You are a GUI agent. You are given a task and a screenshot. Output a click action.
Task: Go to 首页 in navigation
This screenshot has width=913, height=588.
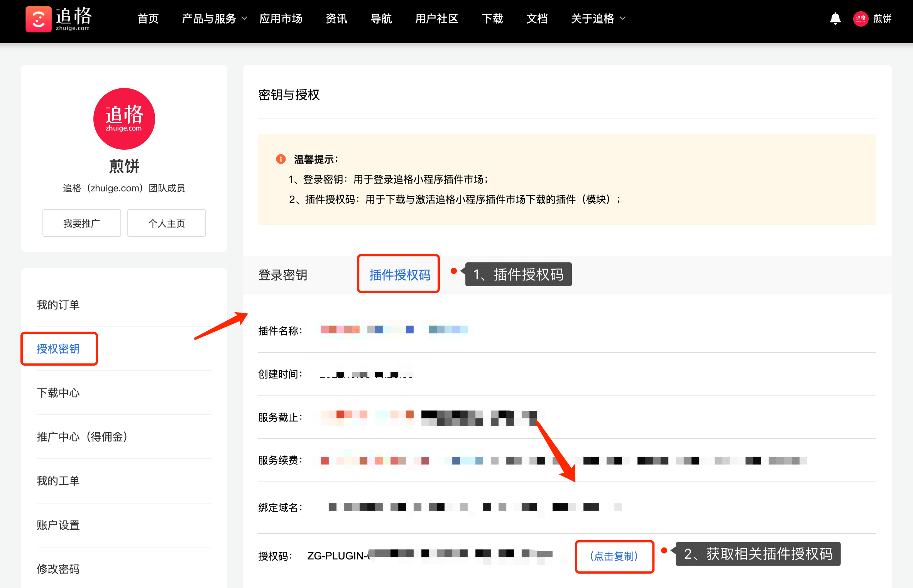(x=148, y=19)
